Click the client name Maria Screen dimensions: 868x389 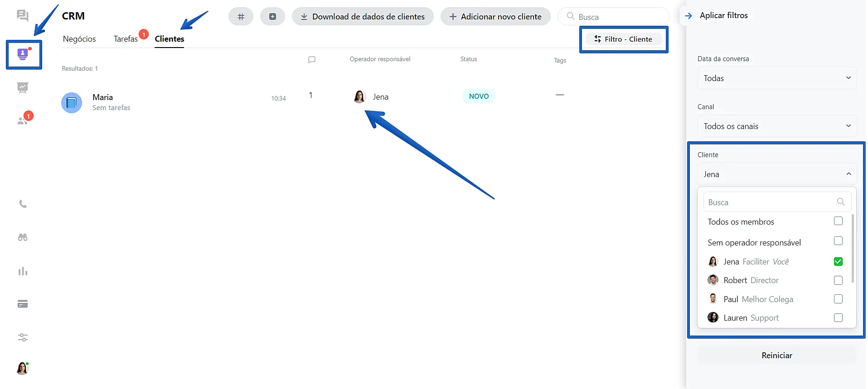[x=102, y=97]
